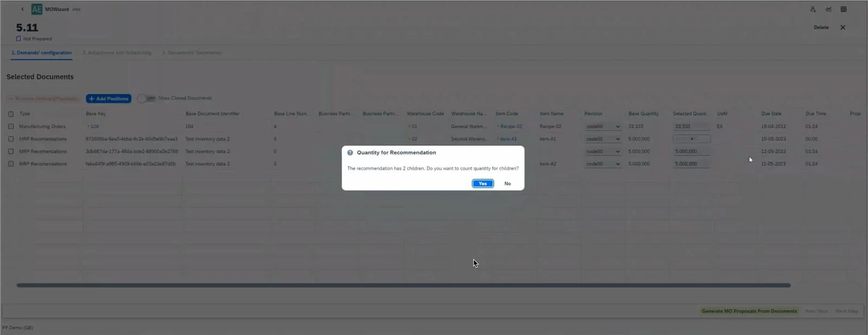Click the question mark icon in the dialog
The image size is (868, 335).
pos(350,153)
